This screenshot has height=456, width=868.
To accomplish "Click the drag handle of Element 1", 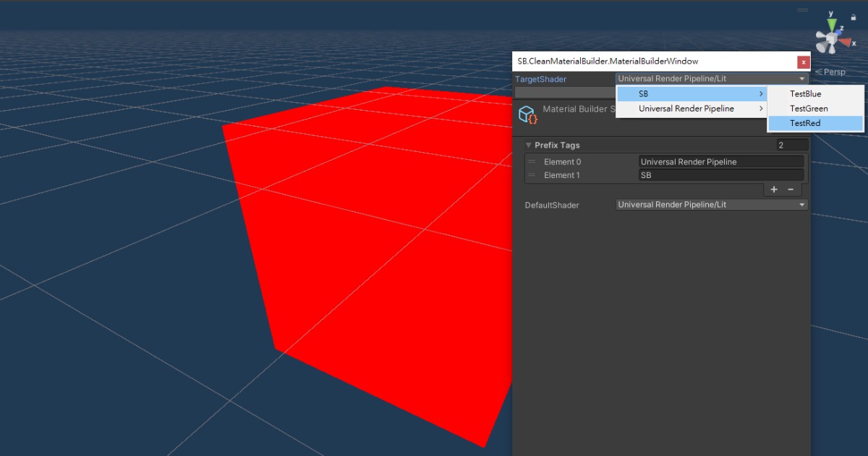I will 532,175.
